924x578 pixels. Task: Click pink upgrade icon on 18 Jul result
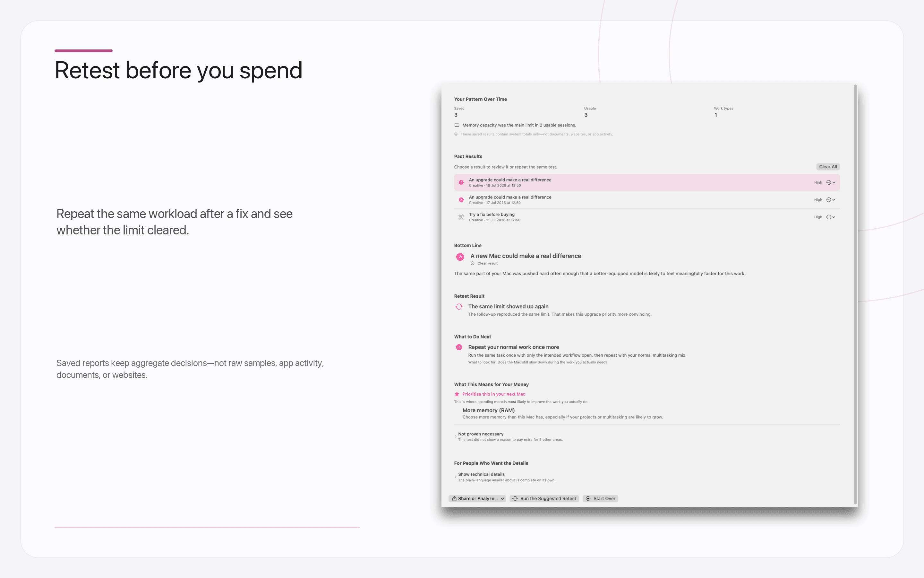(x=461, y=182)
